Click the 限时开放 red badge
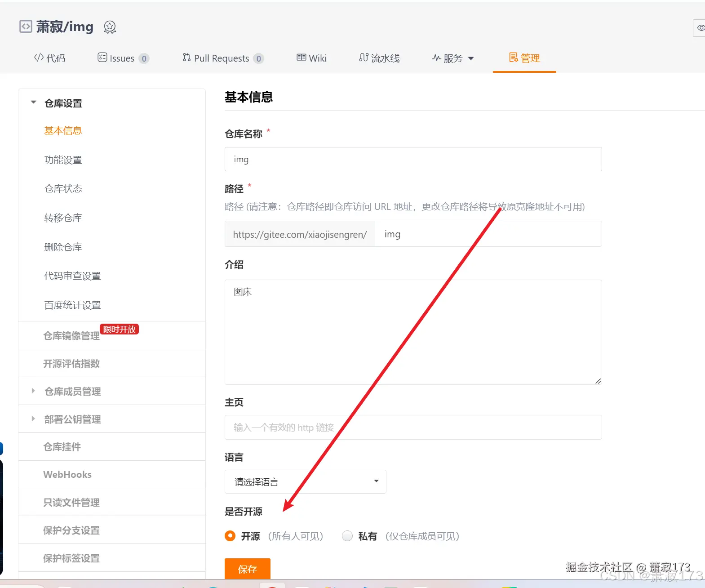 click(x=119, y=329)
